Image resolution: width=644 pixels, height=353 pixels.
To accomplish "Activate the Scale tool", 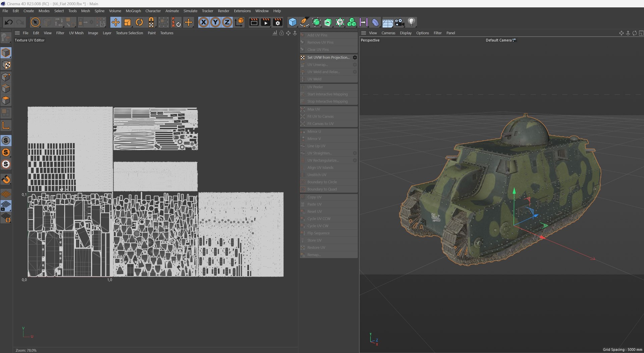I will click(x=127, y=22).
